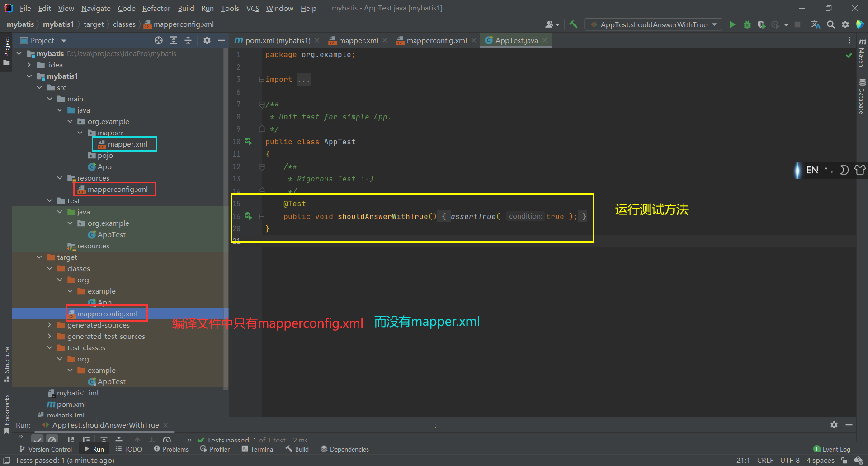Open the VCS menu
The width and height of the screenshot is (868, 466).
[x=253, y=8]
